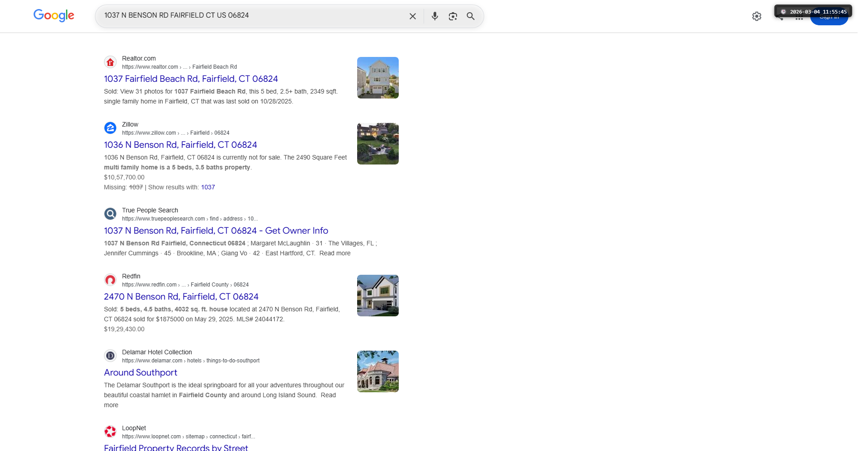Click 'The Delamar Southport is the ideal' snippet
This screenshot has width=868, height=451.
[224, 385]
